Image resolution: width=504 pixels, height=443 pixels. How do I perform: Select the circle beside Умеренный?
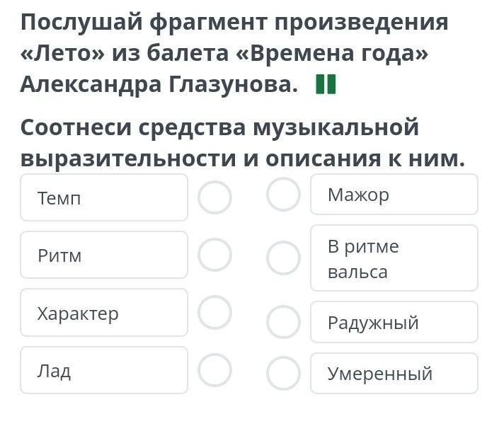tap(283, 373)
